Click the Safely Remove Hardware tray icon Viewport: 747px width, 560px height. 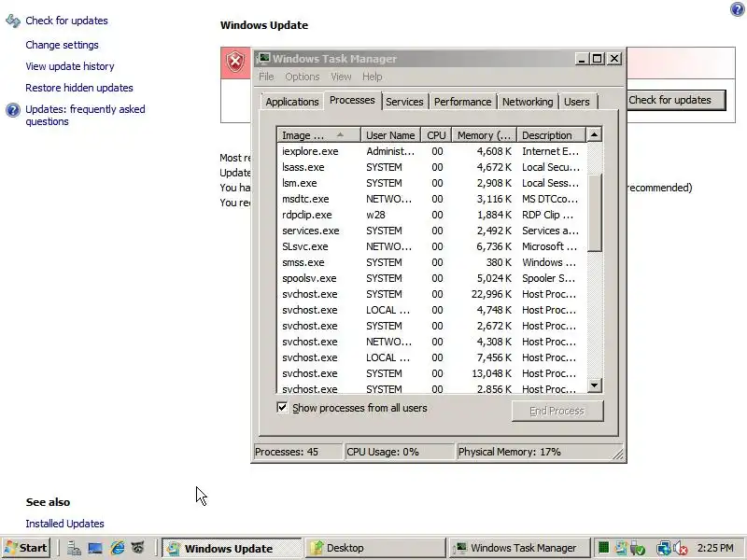(x=638, y=549)
